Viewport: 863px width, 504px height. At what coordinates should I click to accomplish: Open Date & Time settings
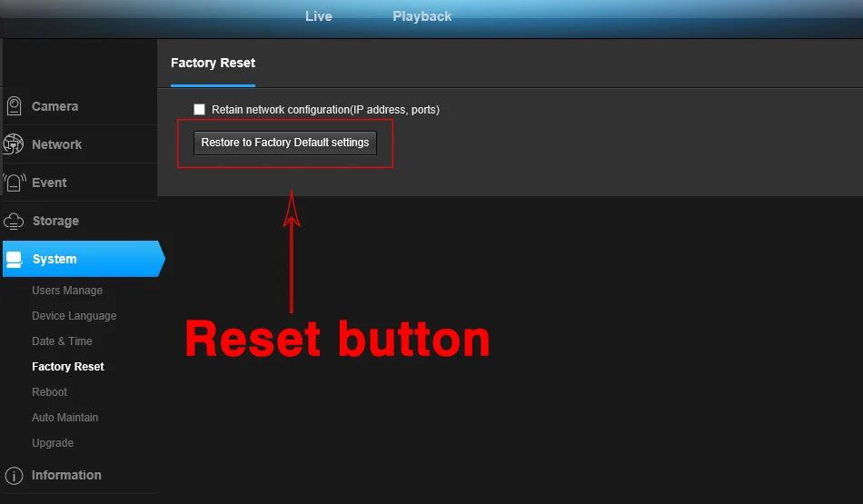point(62,341)
